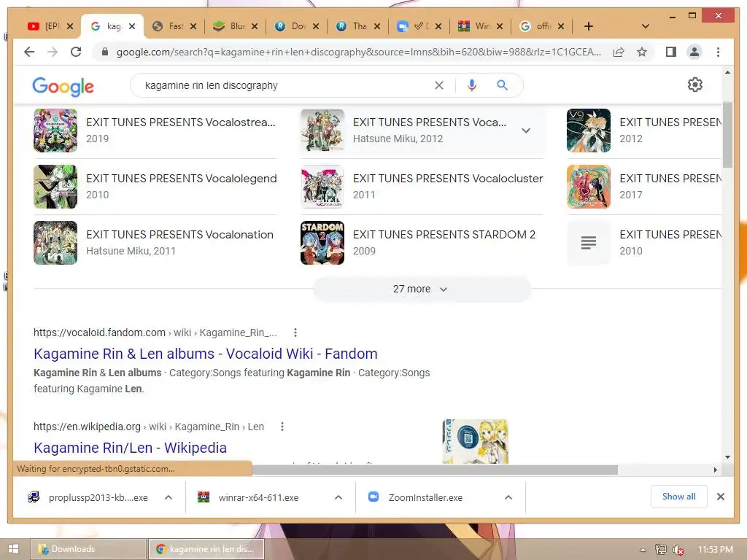Close the current kagamine search tab
The height and width of the screenshot is (560, 747).
tap(132, 26)
